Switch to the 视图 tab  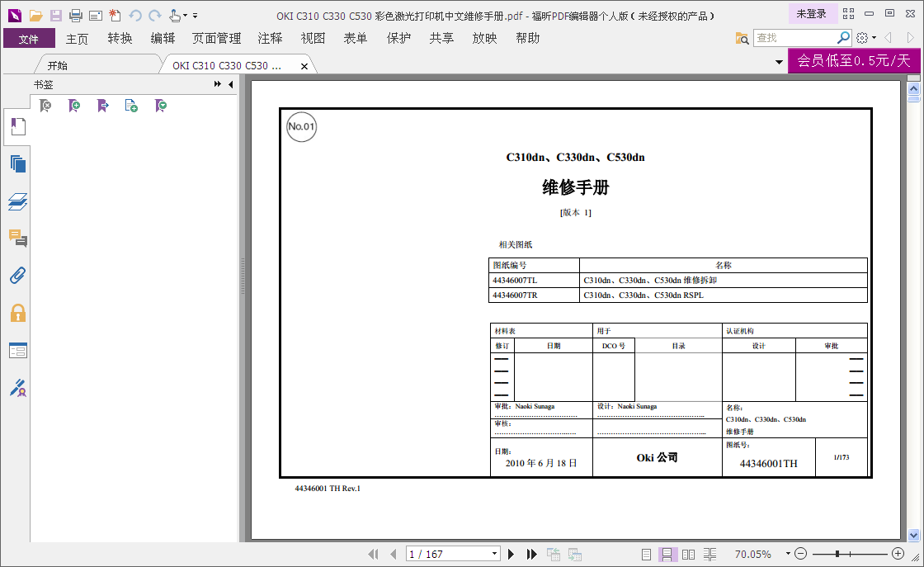pyautogui.click(x=313, y=38)
